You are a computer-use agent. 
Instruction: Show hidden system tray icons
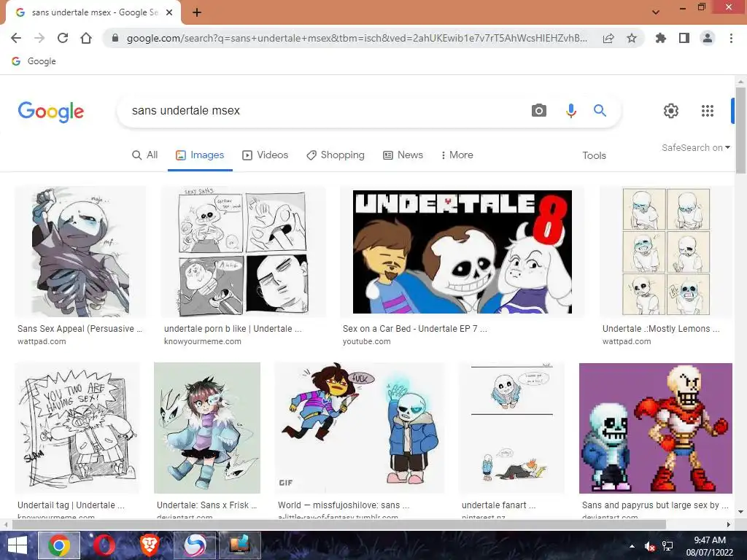pos(632,546)
